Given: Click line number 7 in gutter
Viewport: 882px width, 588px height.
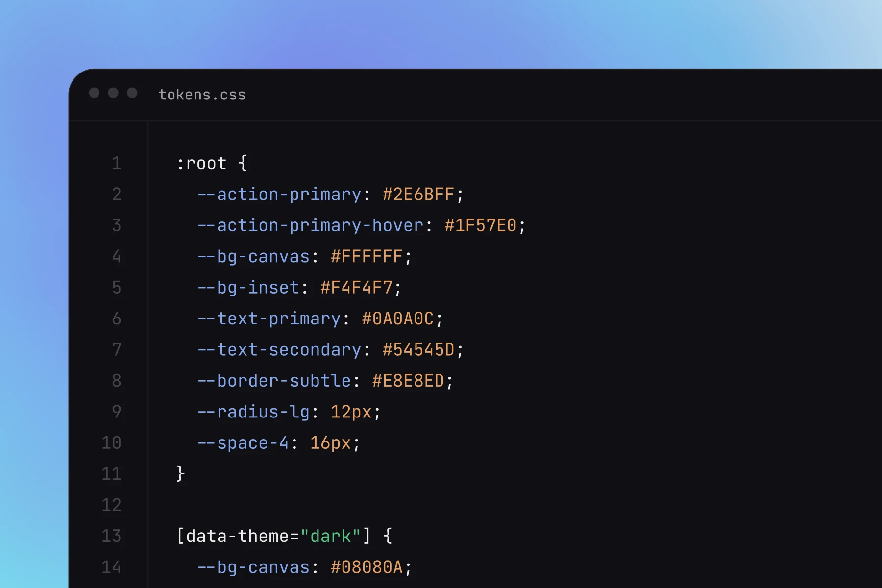Looking at the screenshot, I should [117, 350].
